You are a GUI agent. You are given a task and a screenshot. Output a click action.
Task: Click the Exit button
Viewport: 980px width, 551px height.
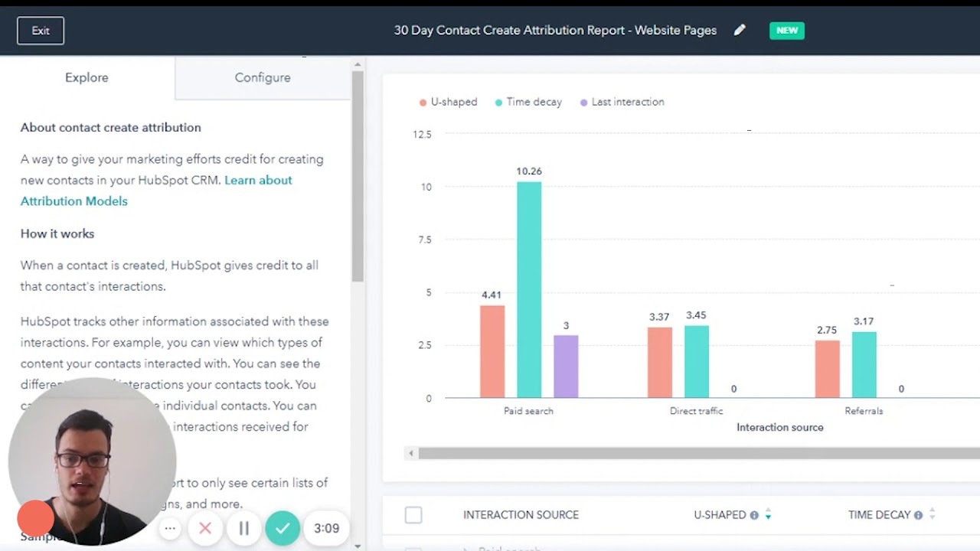point(41,31)
